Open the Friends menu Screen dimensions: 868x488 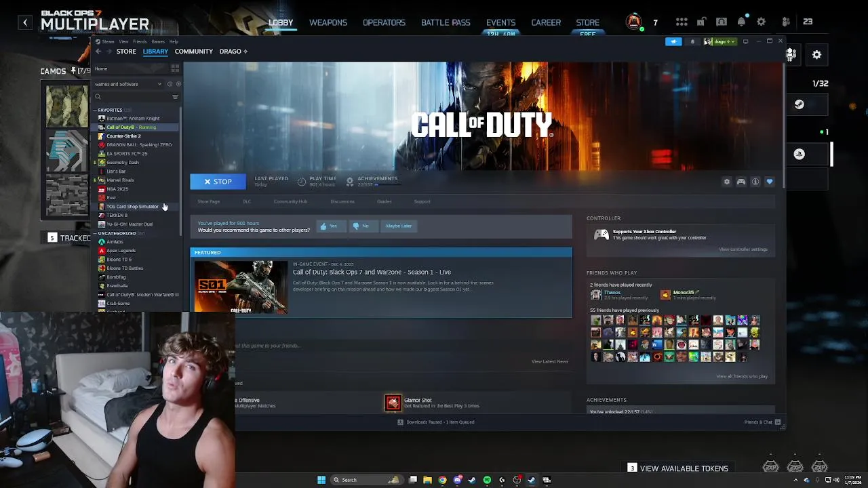coord(140,41)
